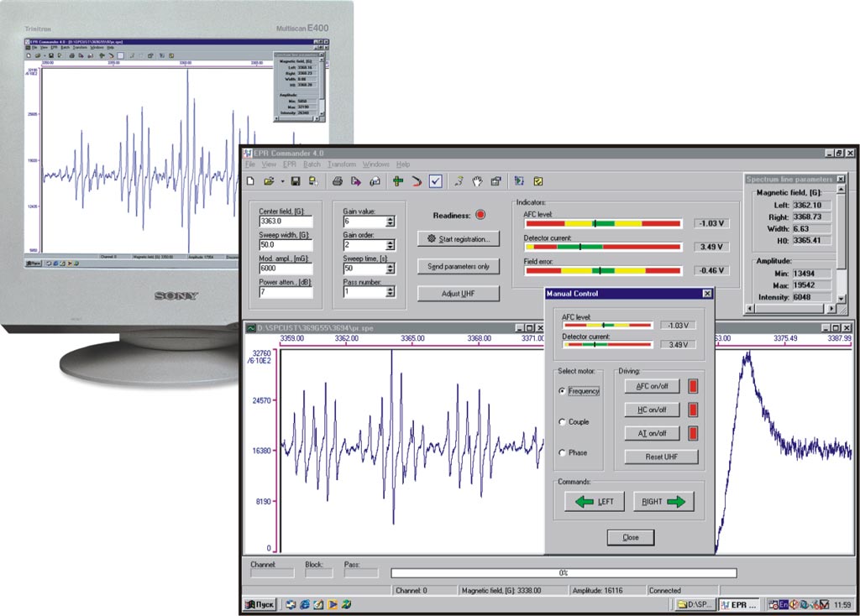Select the Couple motor radio button

point(562,422)
